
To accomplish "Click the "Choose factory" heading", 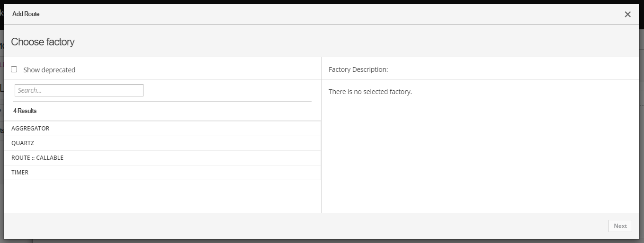I will click(43, 42).
